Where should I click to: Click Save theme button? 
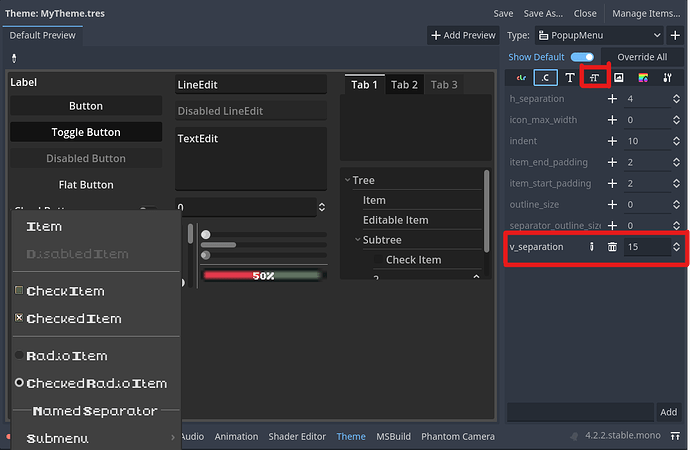coord(503,14)
